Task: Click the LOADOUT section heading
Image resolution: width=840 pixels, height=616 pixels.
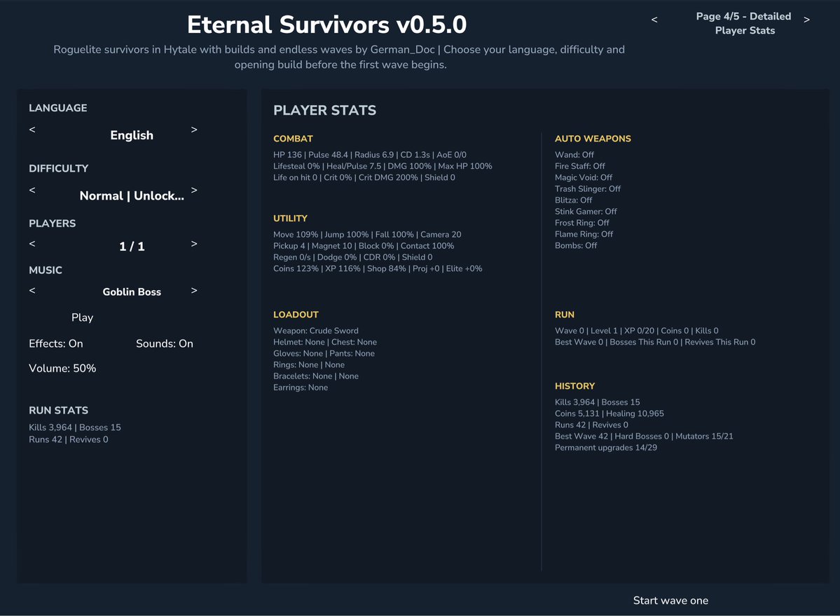Action: 296,315
